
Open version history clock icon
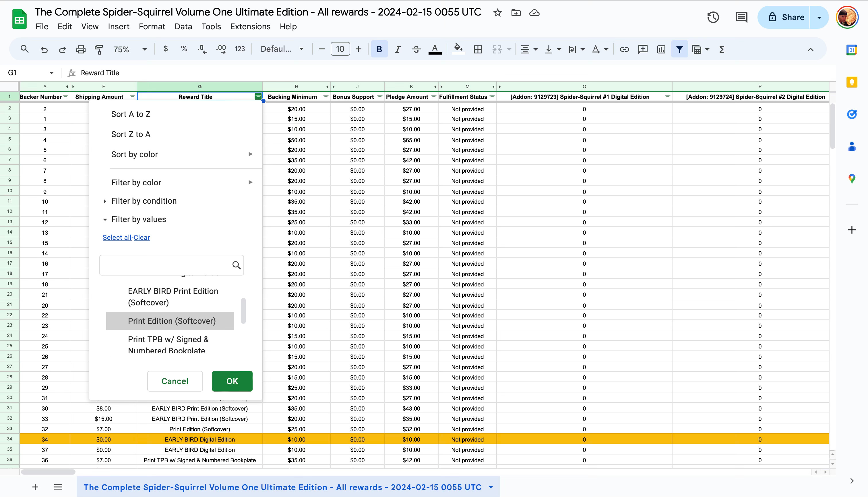coord(713,17)
